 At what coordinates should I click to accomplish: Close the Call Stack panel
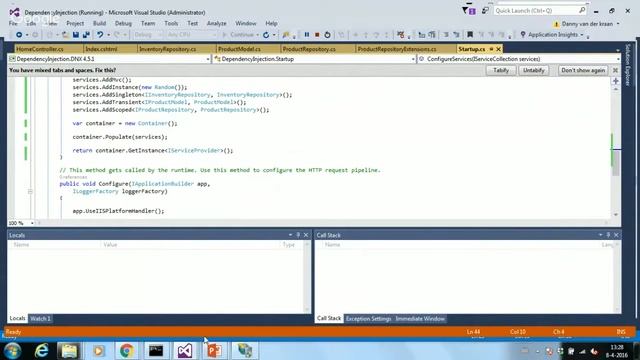click(x=616, y=235)
